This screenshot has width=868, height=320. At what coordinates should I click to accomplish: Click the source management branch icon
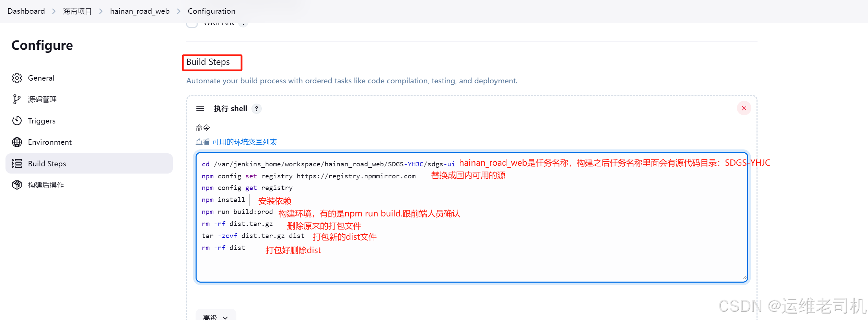coord(17,99)
